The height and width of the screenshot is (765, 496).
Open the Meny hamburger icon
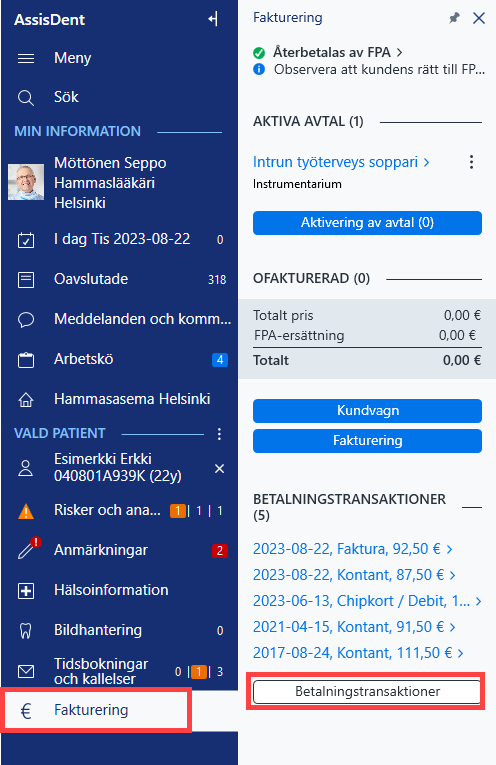(x=26, y=59)
